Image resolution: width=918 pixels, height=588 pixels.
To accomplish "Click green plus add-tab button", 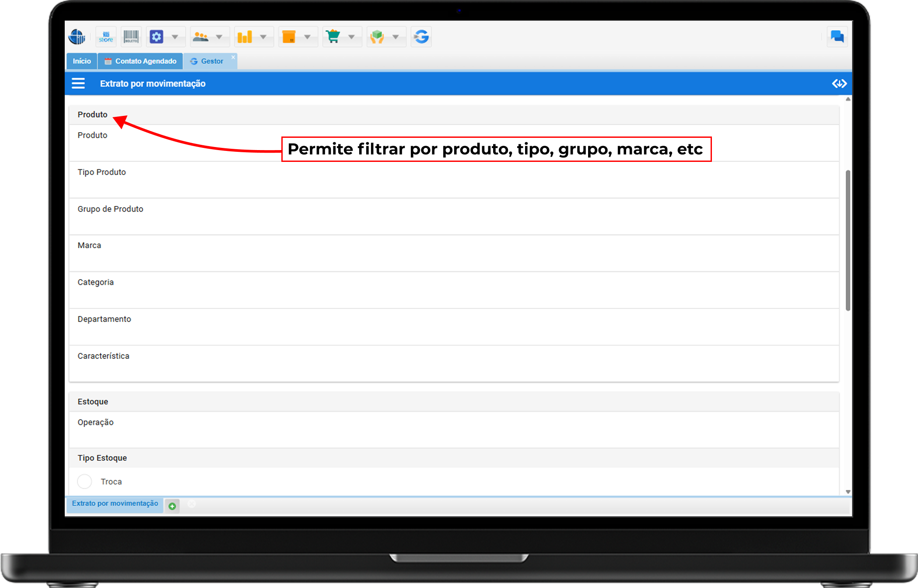I will (172, 506).
